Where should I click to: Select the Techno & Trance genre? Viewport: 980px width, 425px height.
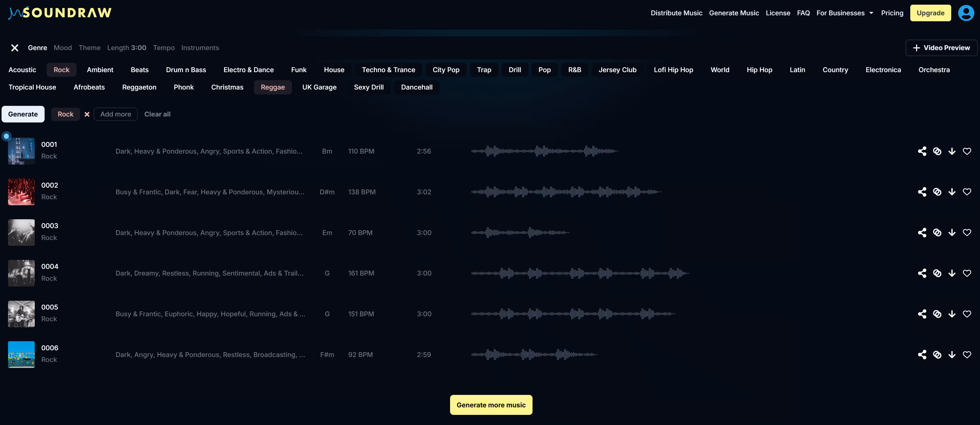pos(388,70)
